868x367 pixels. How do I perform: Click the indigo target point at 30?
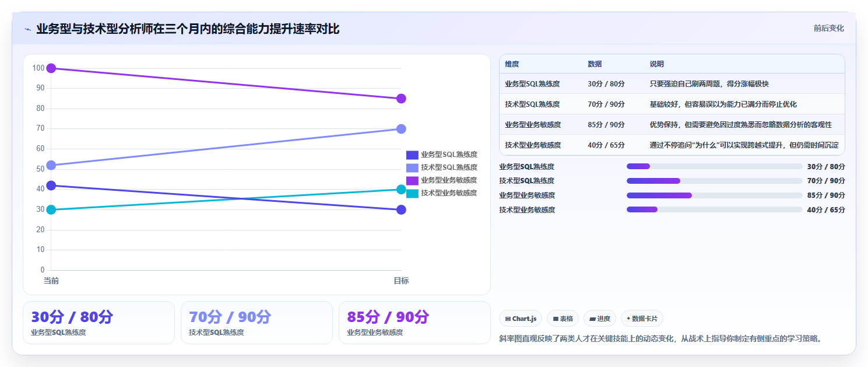pos(401,209)
